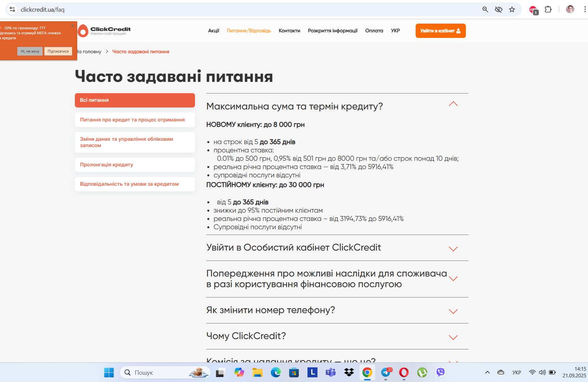Open the УКР language selector in header
588x382 pixels.
[395, 31]
